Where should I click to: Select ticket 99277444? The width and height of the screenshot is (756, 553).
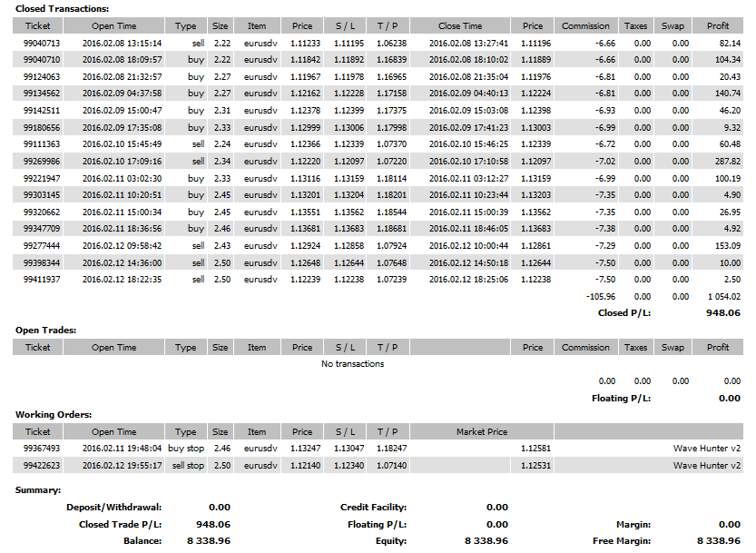click(x=42, y=245)
